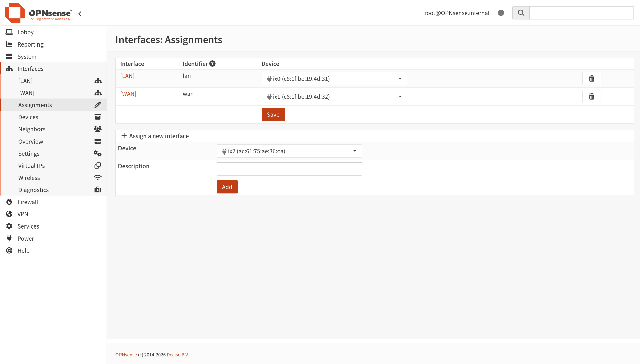Click the gears icon beside Settings
Image resolution: width=640 pixels, height=364 pixels.
click(x=98, y=154)
